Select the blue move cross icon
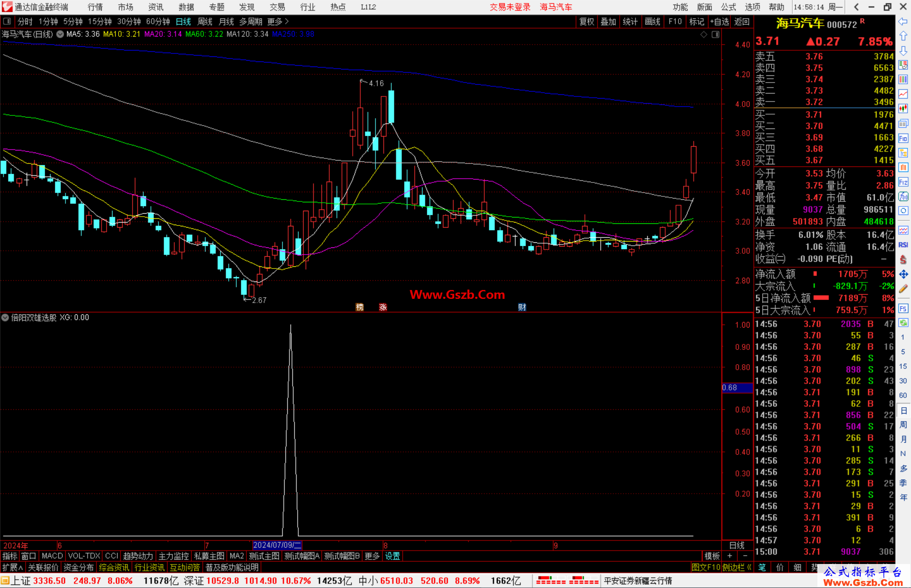 click(903, 274)
